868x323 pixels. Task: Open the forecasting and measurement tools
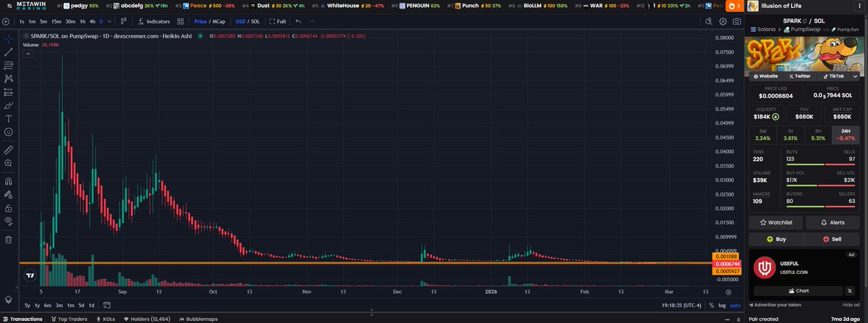click(9, 92)
